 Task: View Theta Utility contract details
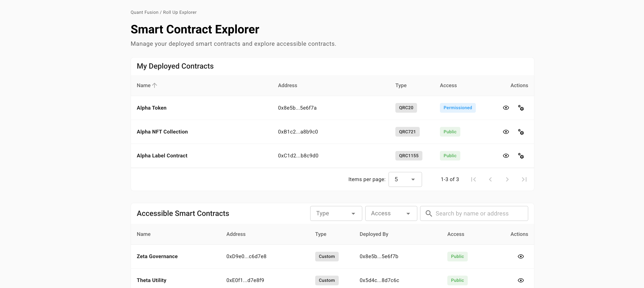[521, 280]
